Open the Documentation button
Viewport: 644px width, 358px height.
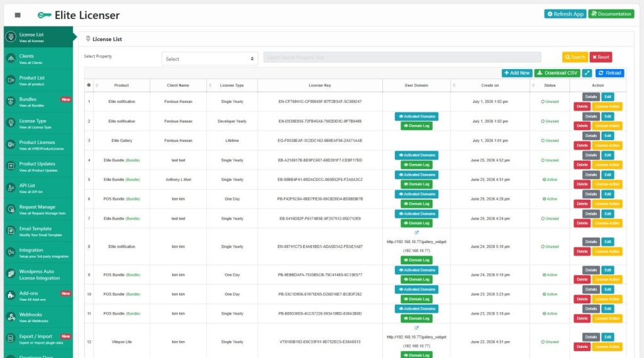click(611, 14)
